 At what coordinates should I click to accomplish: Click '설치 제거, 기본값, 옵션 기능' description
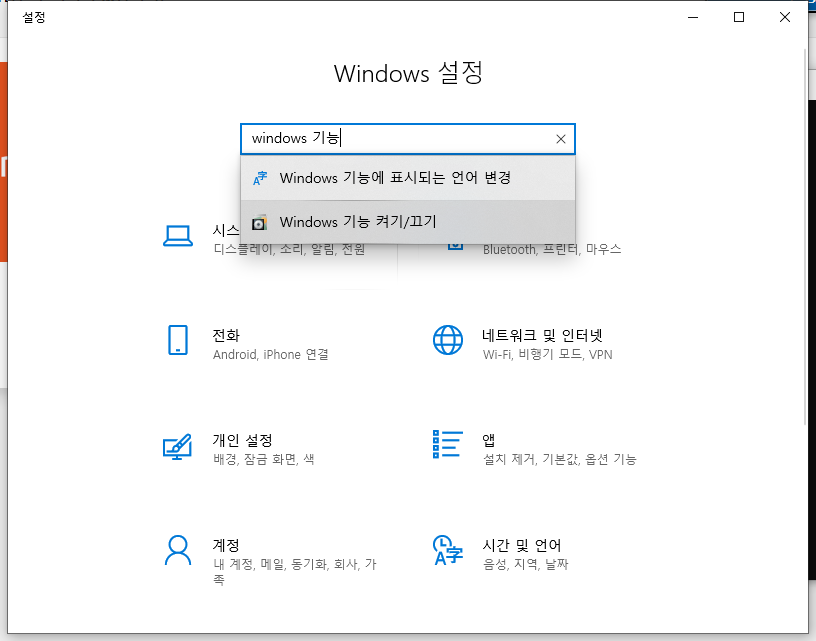559,459
